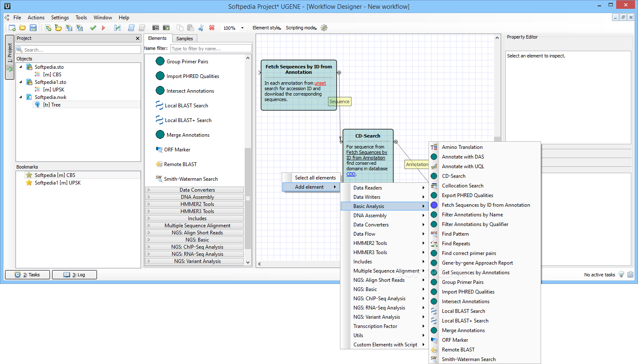The width and height of the screenshot is (638, 364).
Task: Toggle the 2: Tasks panel button
Action: [x=27, y=275]
